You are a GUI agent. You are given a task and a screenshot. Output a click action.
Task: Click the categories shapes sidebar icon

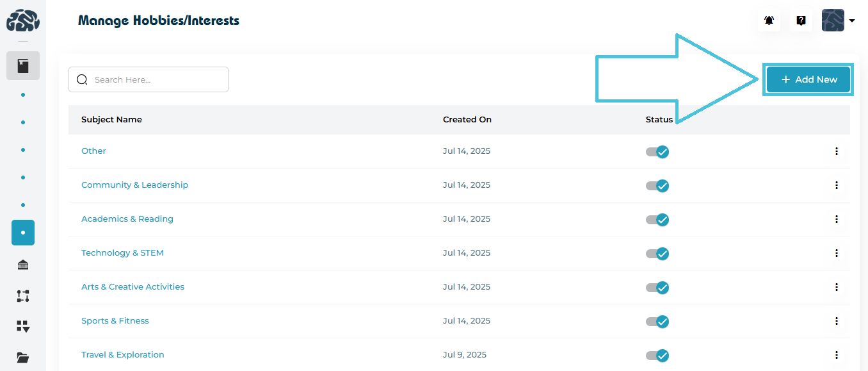(x=23, y=327)
